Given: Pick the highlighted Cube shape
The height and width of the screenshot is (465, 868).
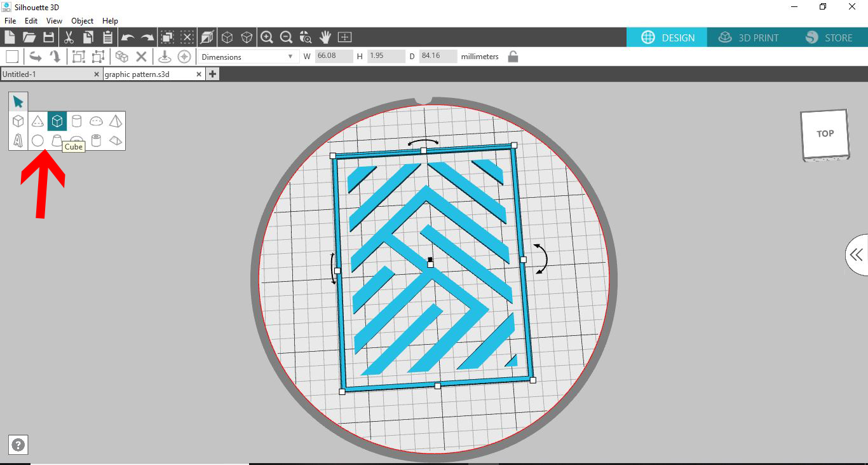Looking at the screenshot, I should (57, 121).
